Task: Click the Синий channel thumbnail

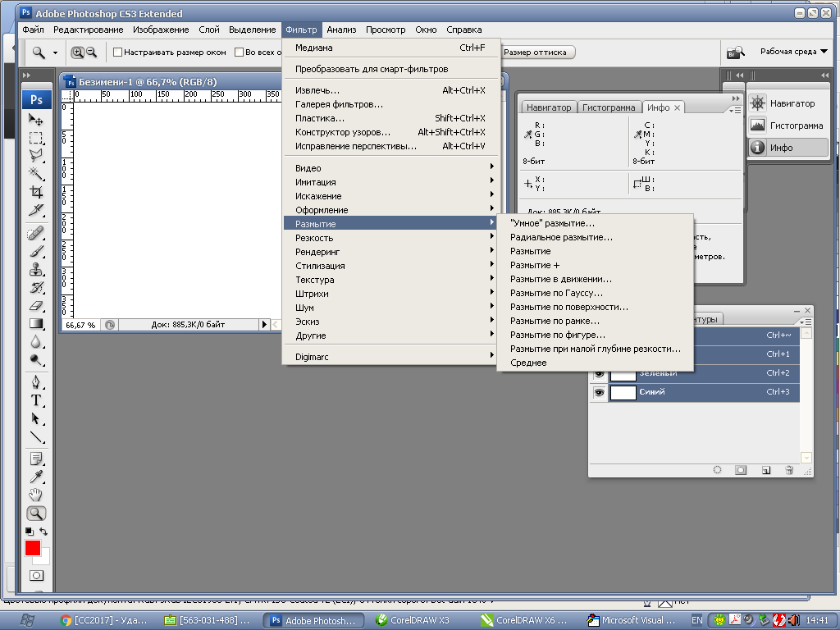Action: [x=623, y=393]
